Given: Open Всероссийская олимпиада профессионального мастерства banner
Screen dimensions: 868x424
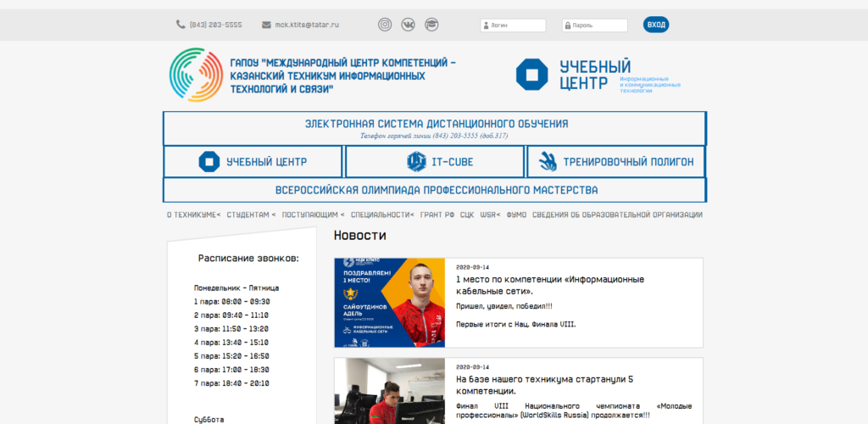Looking at the screenshot, I should (x=435, y=191).
